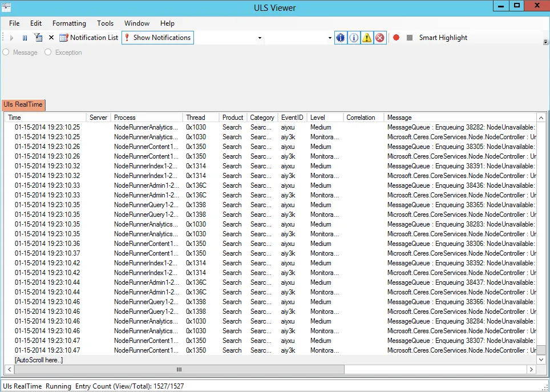Open the Formatting menu
Image resolution: width=550 pixels, height=392 pixels.
[x=69, y=23]
